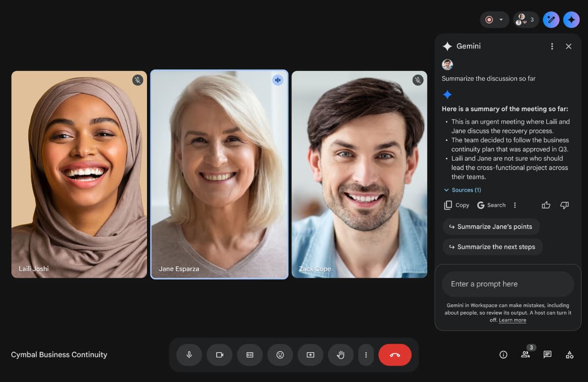This screenshot has width=588, height=382.
Task: Show the participants list
Action: (x=525, y=355)
